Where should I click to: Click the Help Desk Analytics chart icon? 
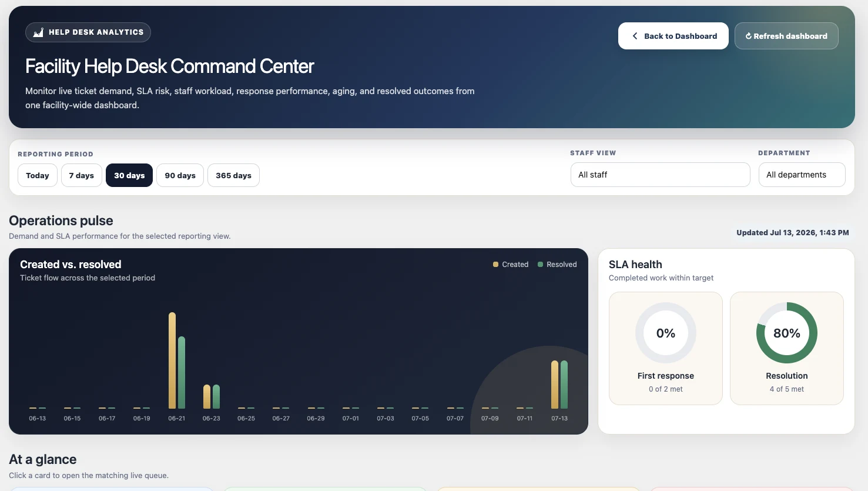[x=38, y=32]
